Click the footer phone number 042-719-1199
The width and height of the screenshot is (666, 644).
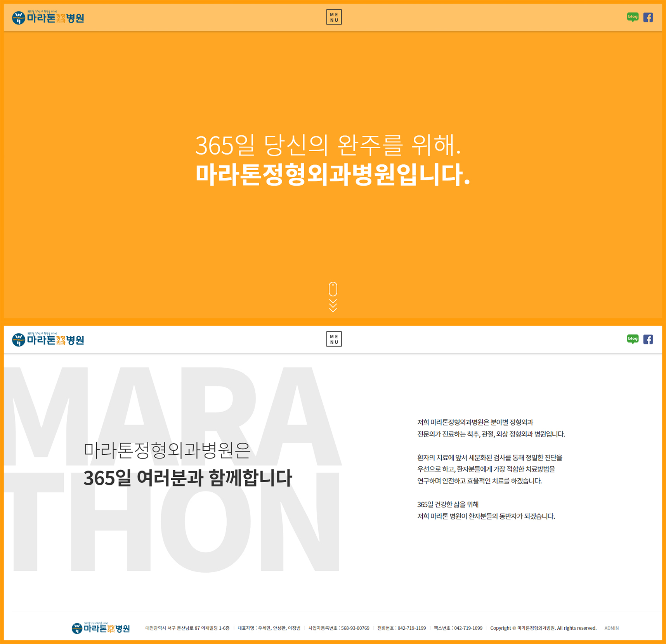point(411,628)
